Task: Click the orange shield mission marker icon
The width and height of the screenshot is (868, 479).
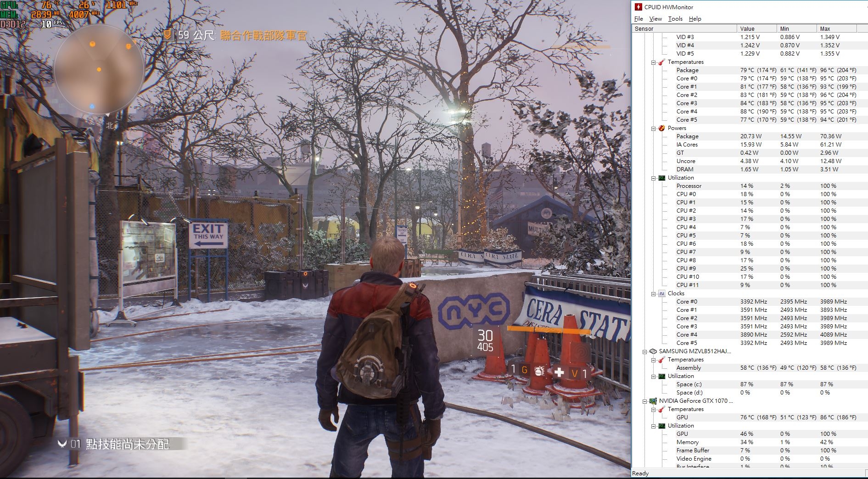Action: click(168, 34)
